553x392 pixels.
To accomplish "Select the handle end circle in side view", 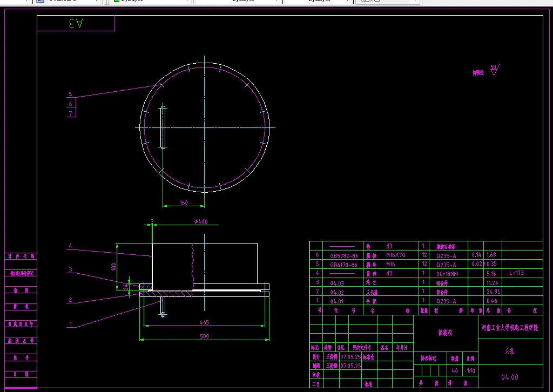I will click(163, 314).
